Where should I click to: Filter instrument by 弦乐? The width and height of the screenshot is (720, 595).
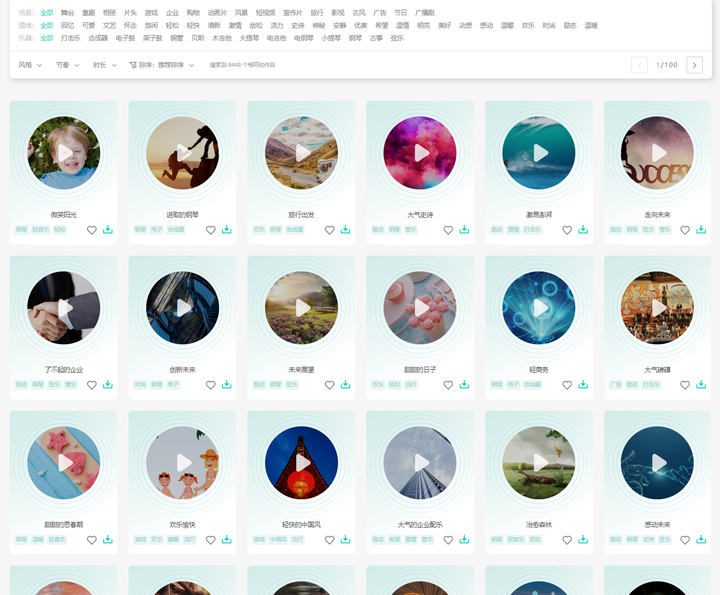397,38
